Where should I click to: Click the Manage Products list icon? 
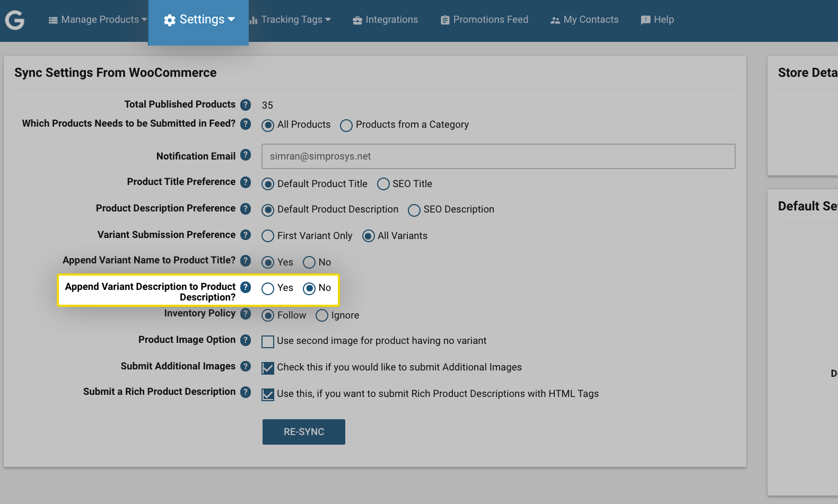click(53, 20)
